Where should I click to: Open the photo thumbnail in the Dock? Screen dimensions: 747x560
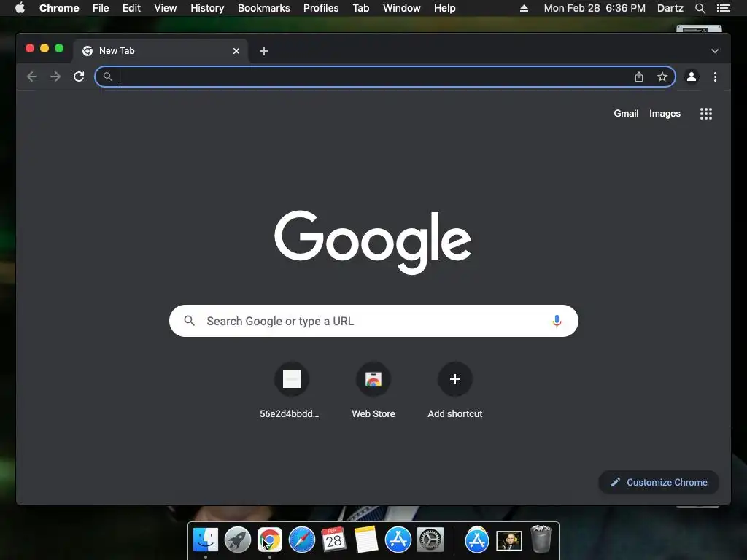508,541
